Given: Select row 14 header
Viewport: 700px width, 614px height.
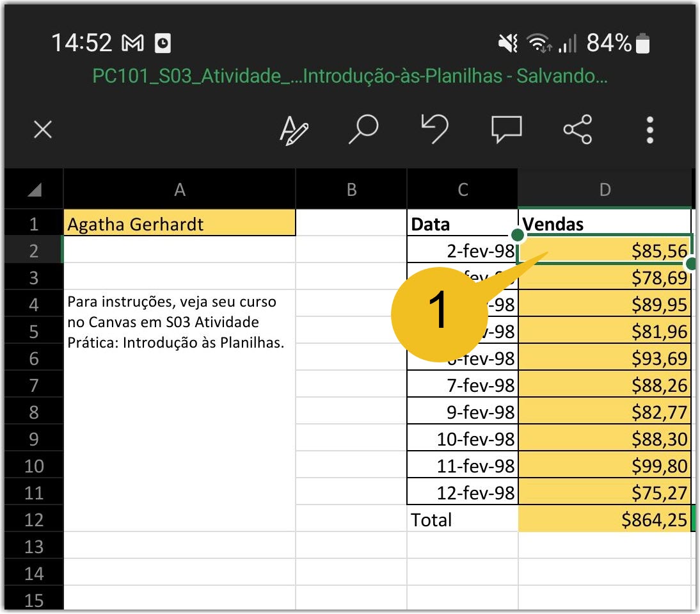Looking at the screenshot, I should pyautogui.click(x=34, y=572).
